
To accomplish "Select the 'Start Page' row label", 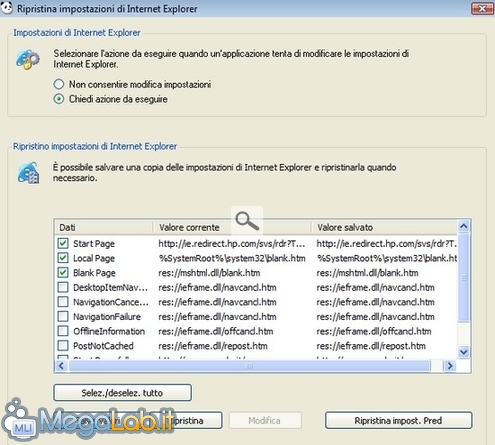I will [94, 244].
